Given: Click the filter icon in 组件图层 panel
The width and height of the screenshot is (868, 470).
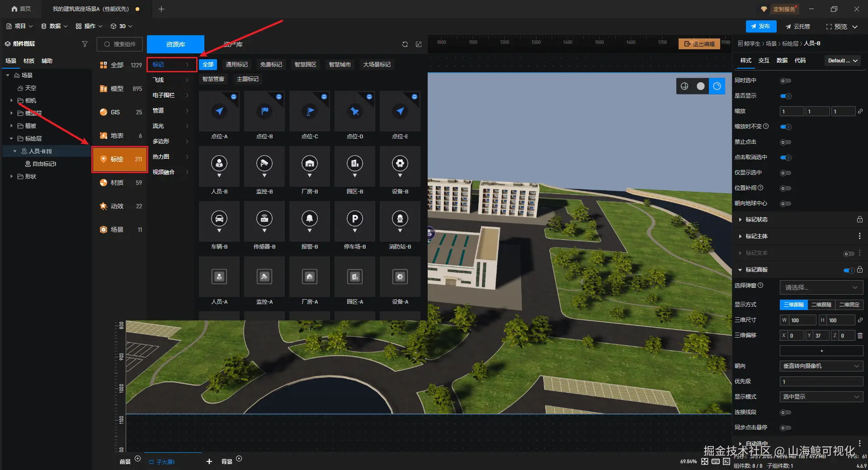Looking at the screenshot, I should [85, 44].
